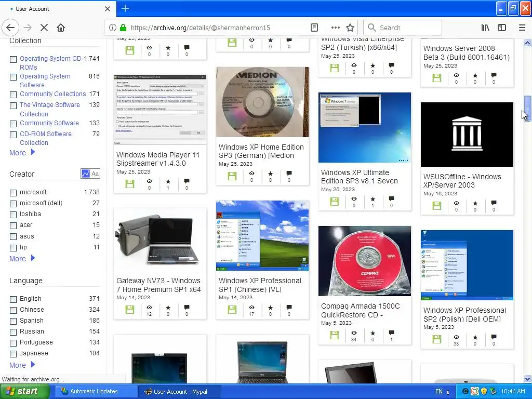Switch to the User Account browser tab
The height and width of the screenshot is (399, 532).
click(x=58, y=9)
